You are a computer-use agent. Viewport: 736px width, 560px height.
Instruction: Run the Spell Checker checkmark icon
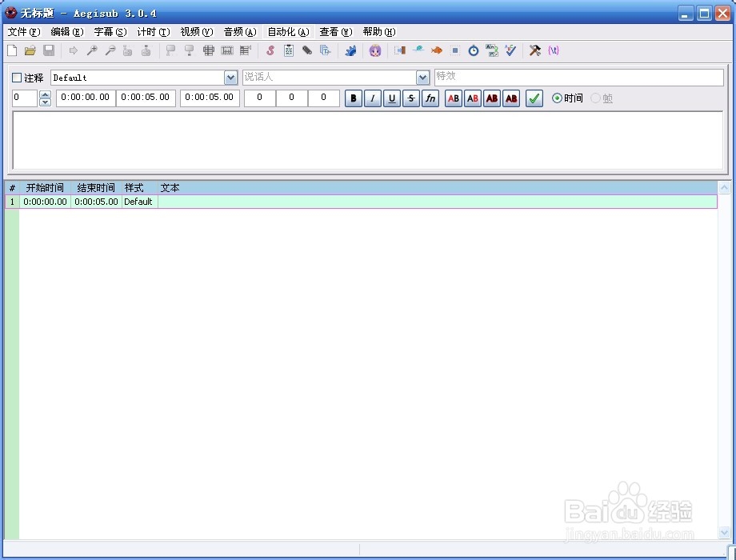[510, 50]
